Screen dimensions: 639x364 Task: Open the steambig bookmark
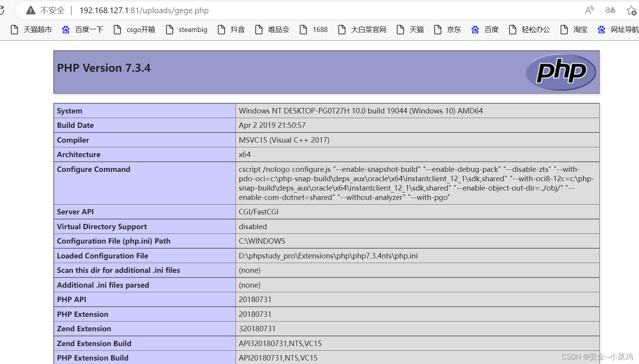pyautogui.click(x=186, y=30)
